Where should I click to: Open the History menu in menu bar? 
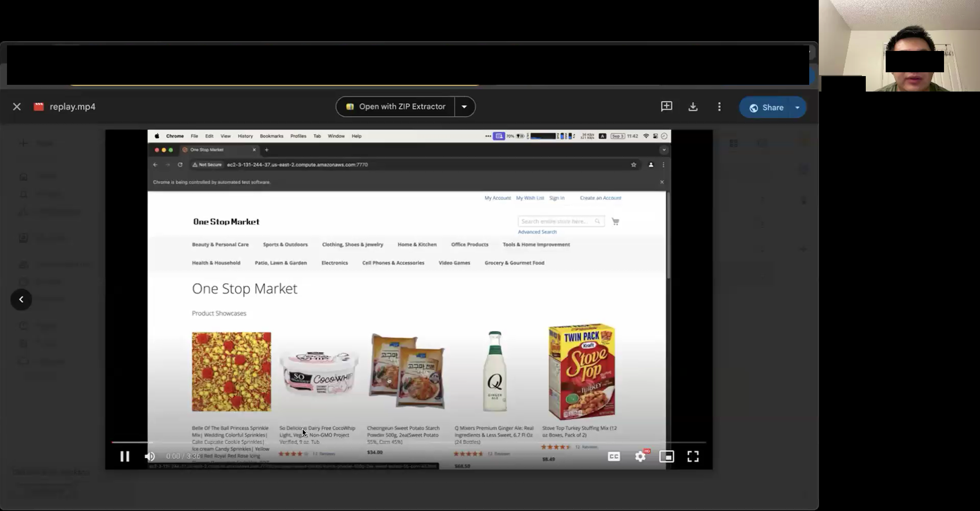(245, 136)
